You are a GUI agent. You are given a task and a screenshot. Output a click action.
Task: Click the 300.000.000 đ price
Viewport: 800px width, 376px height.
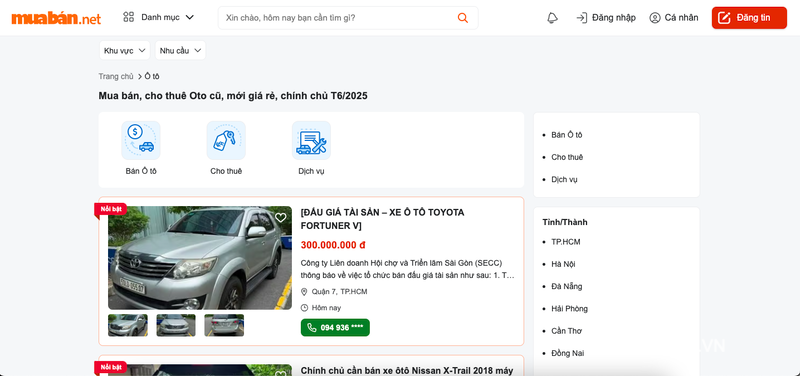pos(333,245)
